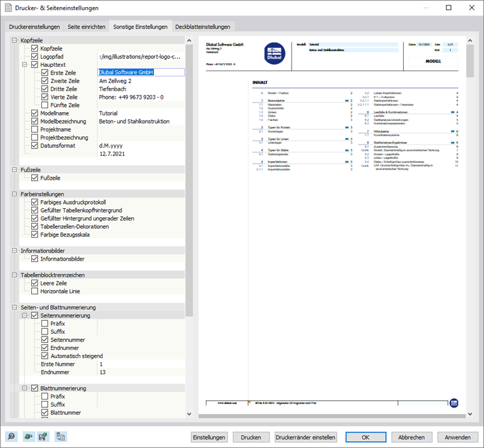Viewport: 484px width, 448px height.
Task: Select the Sonstige Einstellungen tab
Action: 140,27
